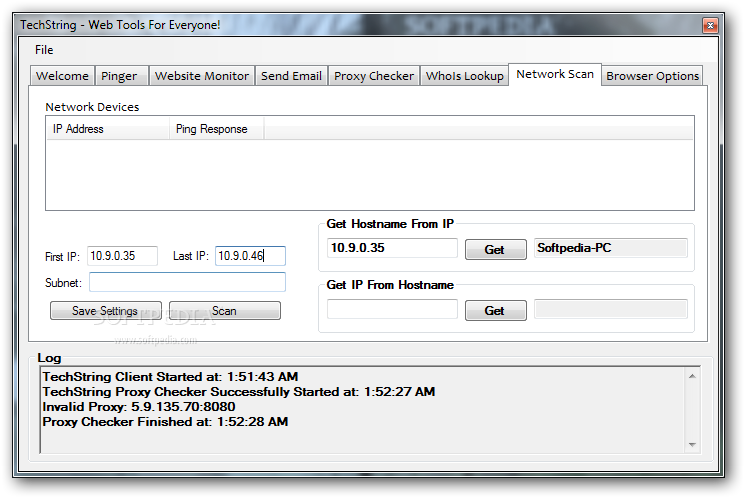Screen dimensions: 745x498
Task: Click into the Subnet field
Action: [x=187, y=282]
